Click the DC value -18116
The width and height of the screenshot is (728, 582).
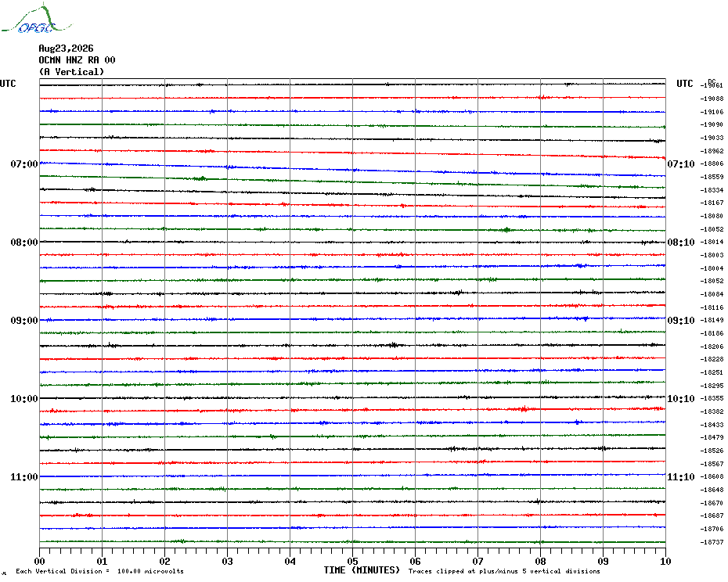tap(712, 307)
